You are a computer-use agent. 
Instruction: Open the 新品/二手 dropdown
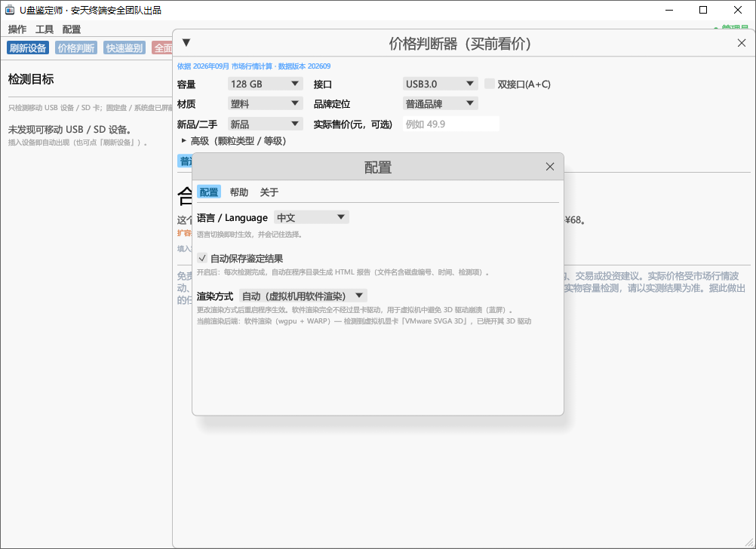click(265, 124)
